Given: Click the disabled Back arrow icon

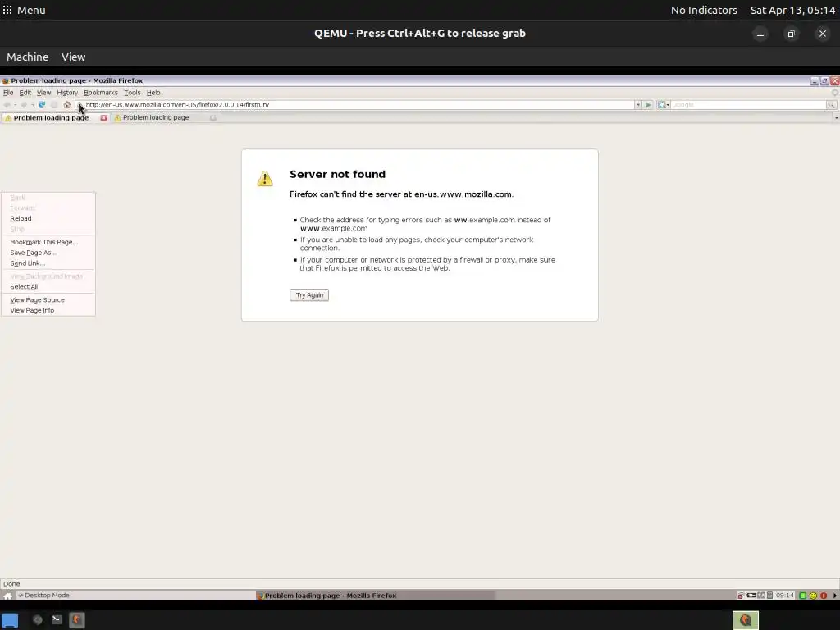Looking at the screenshot, I should point(7,105).
